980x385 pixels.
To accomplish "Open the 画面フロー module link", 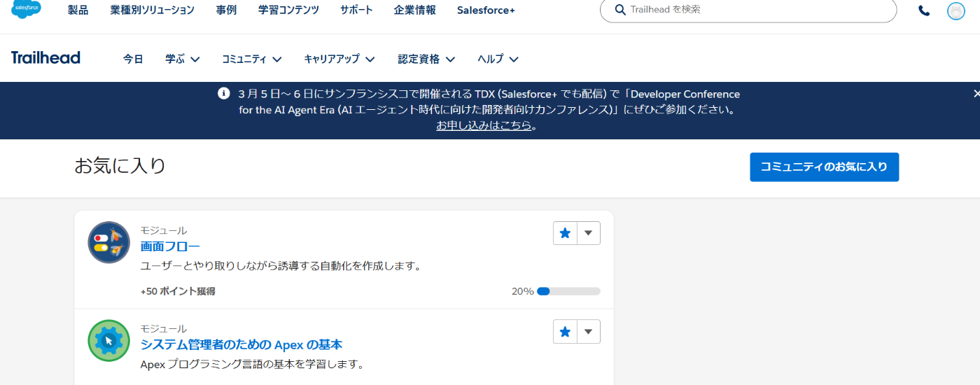I will [170, 246].
